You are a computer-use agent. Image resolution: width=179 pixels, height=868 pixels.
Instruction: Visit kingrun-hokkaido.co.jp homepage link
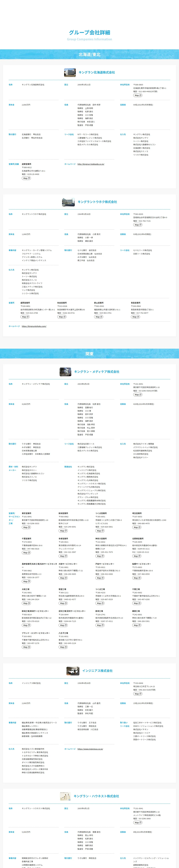click(91, 164)
